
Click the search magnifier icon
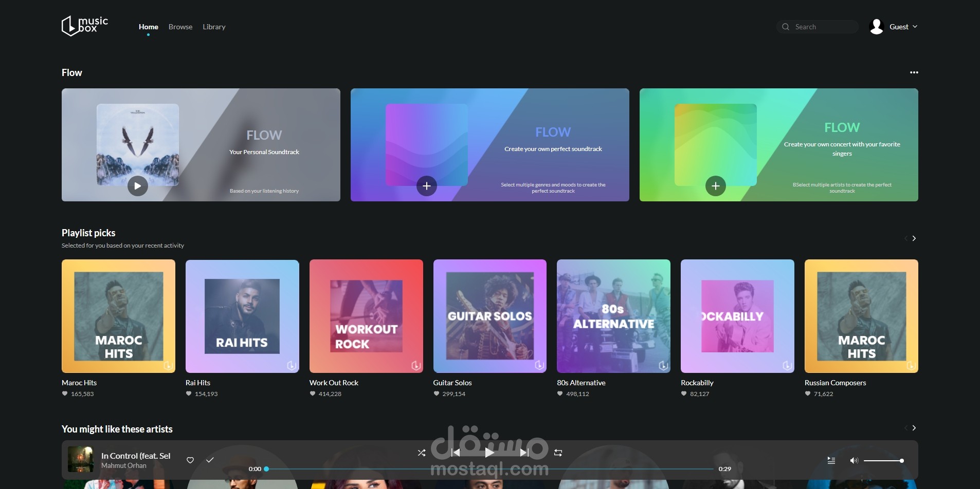point(786,27)
